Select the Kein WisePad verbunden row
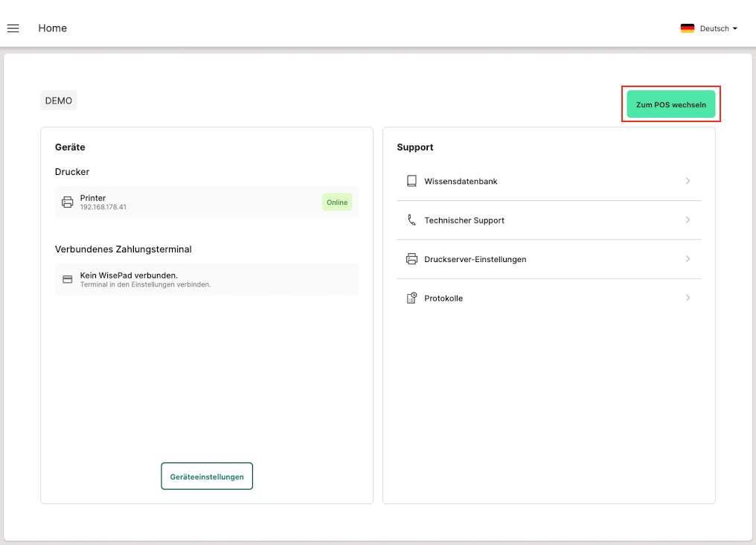This screenshot has height=545, width=756. coord(207,279)
